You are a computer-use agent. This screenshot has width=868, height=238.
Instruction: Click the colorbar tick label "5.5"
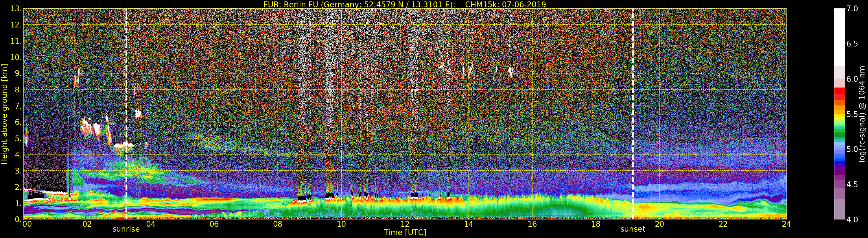[x=852, y=114]
